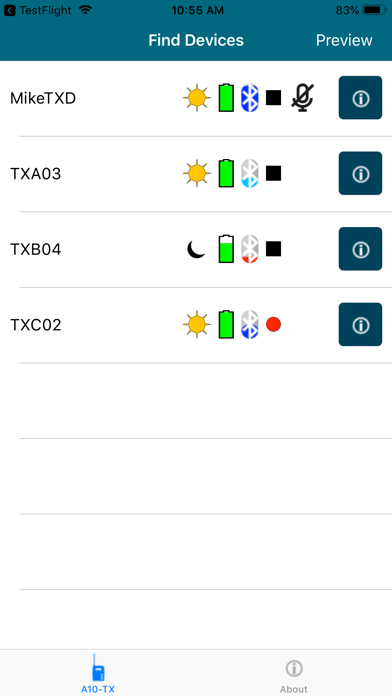Tap the battery level icon on TXB04
Image resolution: width=392 pixels, height=696 pixels.
(226, 249)
